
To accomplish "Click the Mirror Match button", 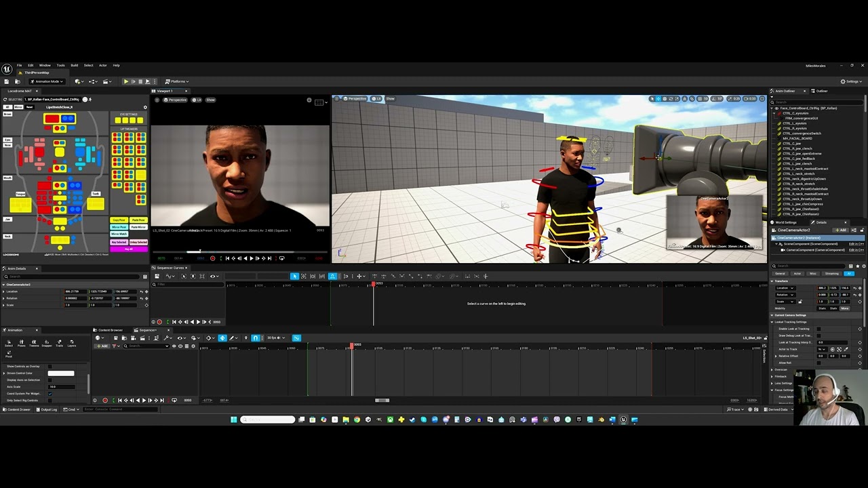I will tap(119, 234).
